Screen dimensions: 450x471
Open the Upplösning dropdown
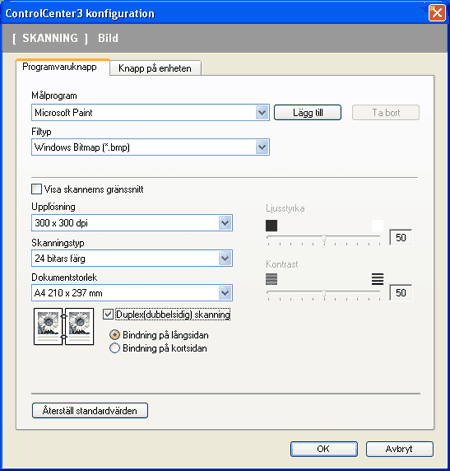[x=225, y=223]
